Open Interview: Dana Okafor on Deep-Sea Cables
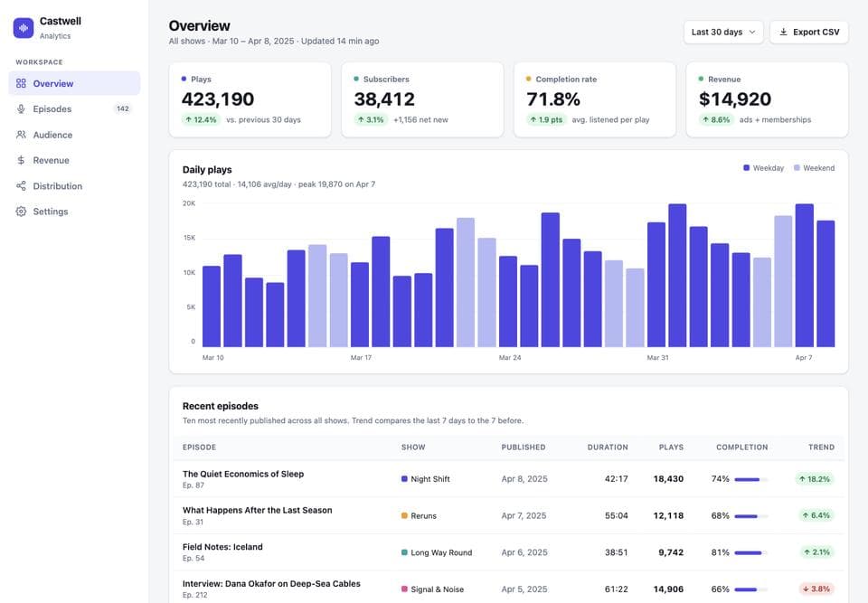The width and height of the screenshot is (868, 603). tap(271, 584)
